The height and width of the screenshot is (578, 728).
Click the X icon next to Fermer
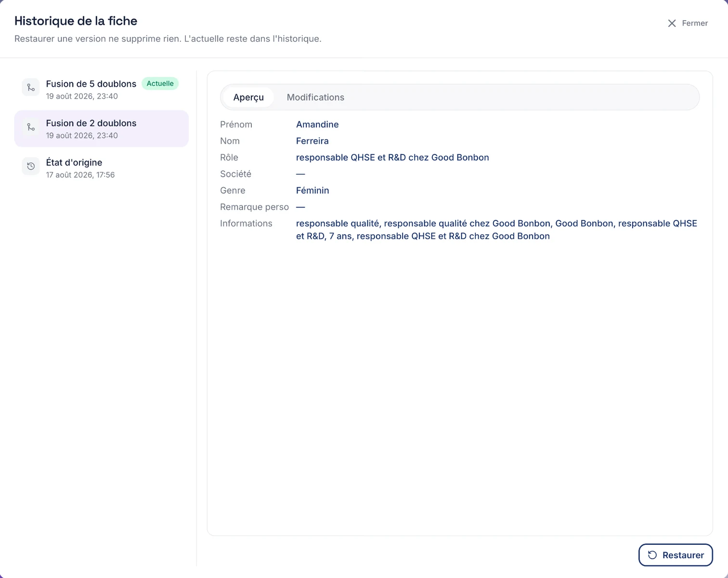coord(672,23)
